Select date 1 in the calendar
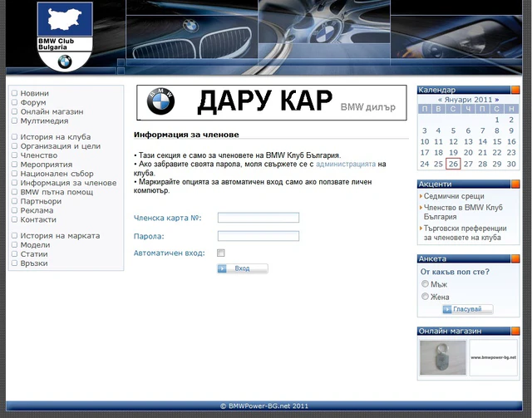The image size is (532, 418). pyautogui.click(x=497, y=120)
